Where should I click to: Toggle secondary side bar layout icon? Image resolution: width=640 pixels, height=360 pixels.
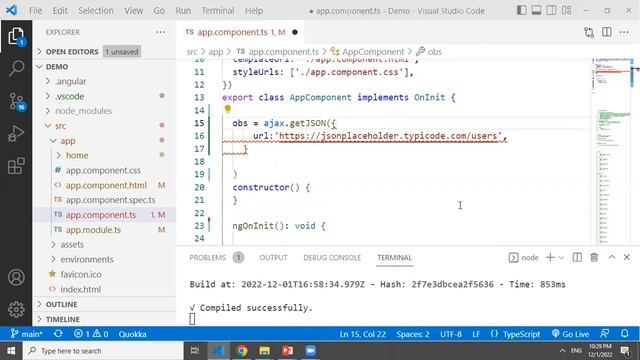pos(551,10)
